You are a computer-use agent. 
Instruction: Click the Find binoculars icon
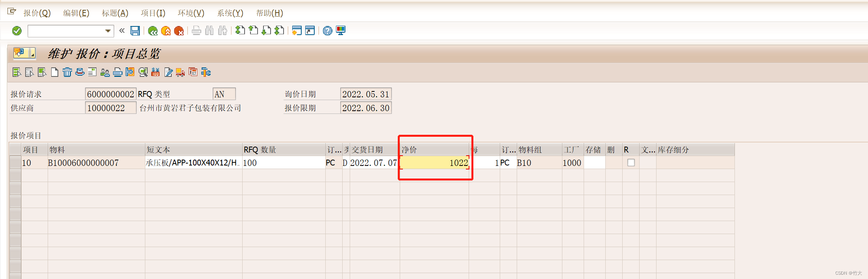pos(210,31)
